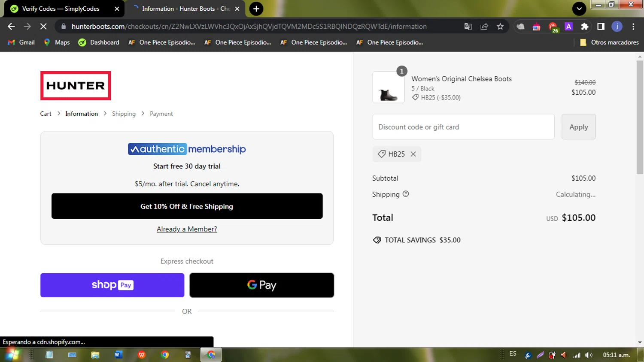Click the shipping help question mark icon
The width and height of the screenshot is (644, 362).
click(x=406, y=194)
